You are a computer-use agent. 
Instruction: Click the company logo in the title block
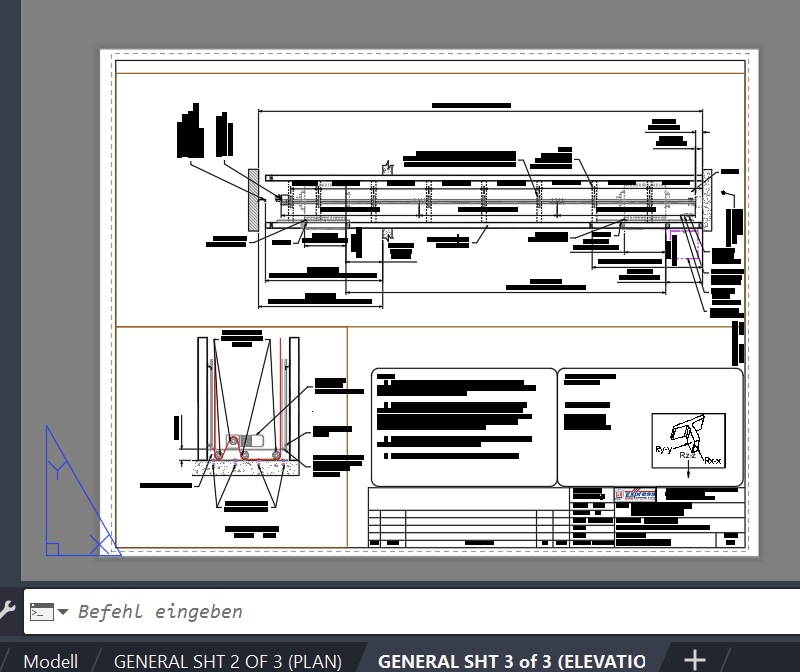[x=635, y=493]
